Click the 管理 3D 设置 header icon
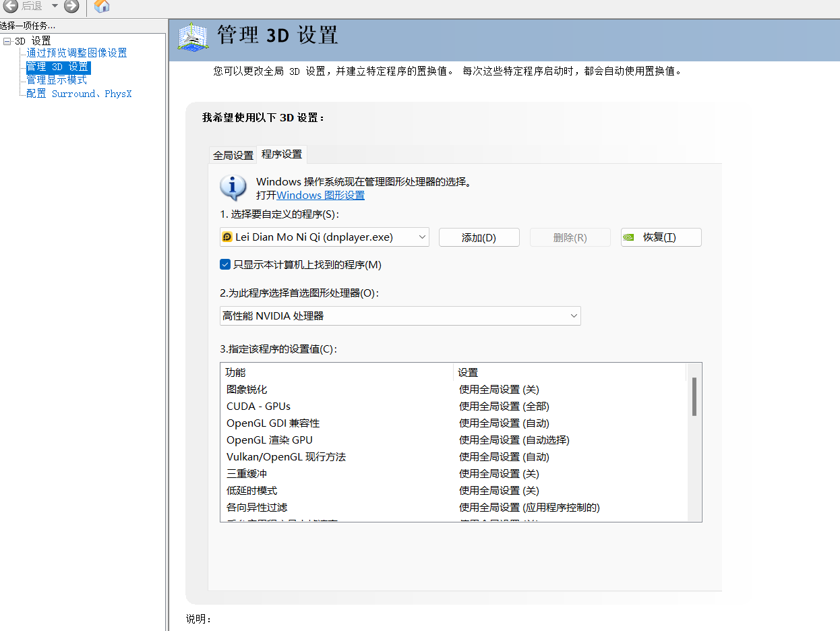 click(x=193, y=37)
